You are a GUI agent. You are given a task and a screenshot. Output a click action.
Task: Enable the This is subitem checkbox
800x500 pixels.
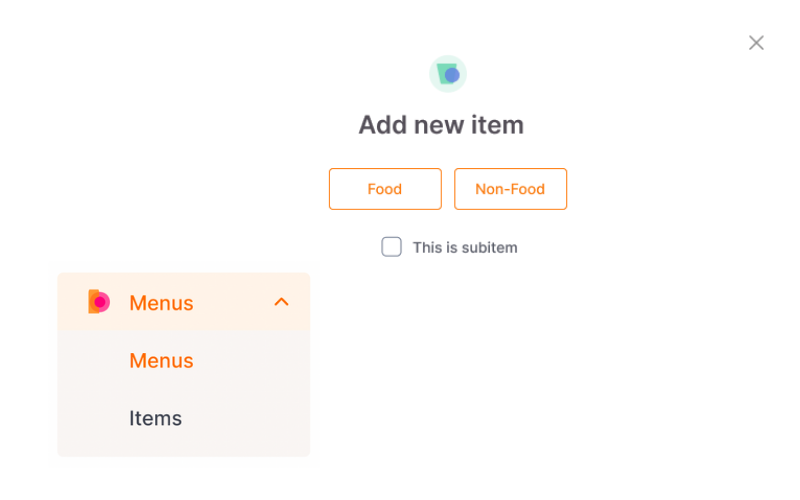coord(391,247)
